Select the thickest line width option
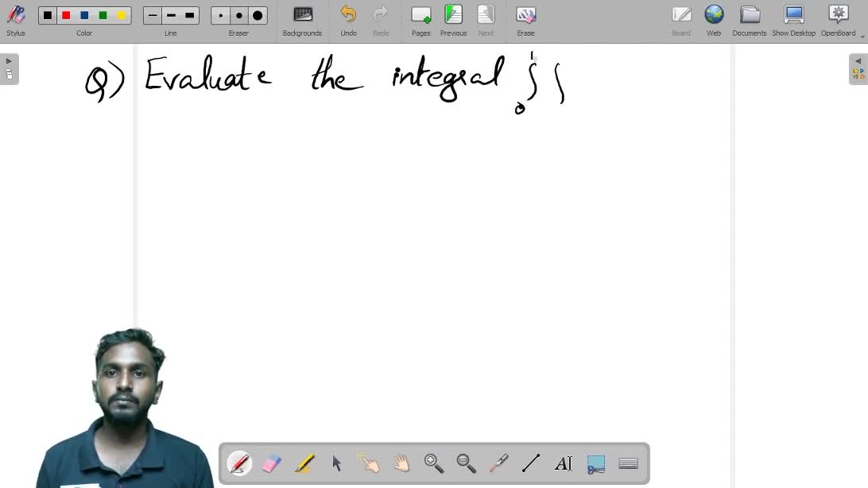The width and height of the screenshot is (868, 488). [x=189, y=15]
